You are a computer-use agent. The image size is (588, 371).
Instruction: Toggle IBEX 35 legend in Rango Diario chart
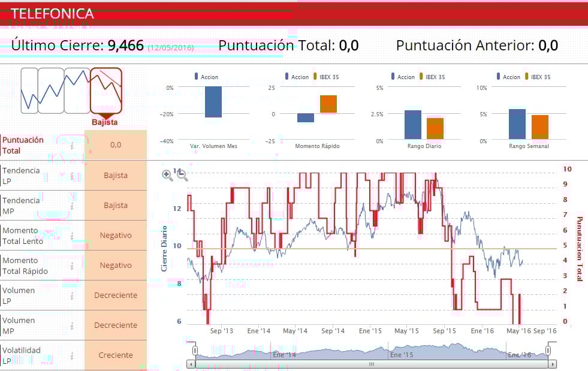point(432,77)
